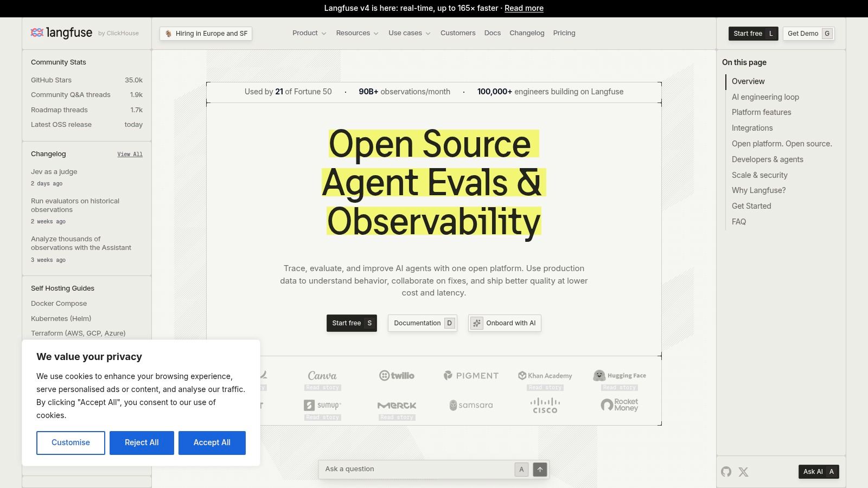Open the Documentation button
The image size is (868, 488).
423,323
